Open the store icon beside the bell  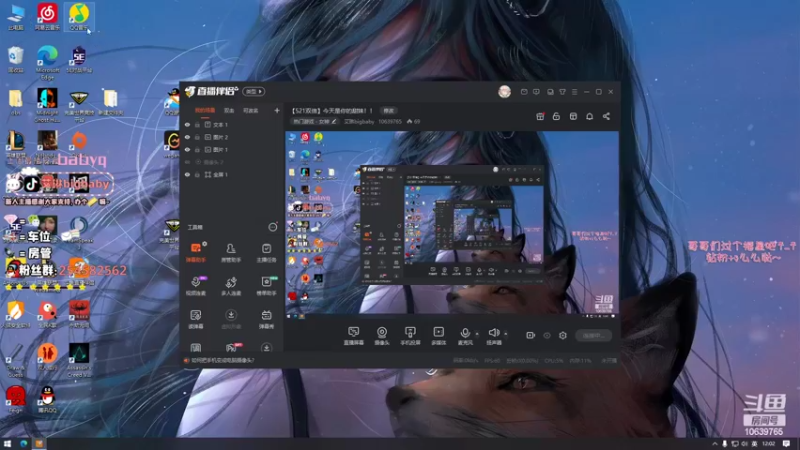[573, 116]
